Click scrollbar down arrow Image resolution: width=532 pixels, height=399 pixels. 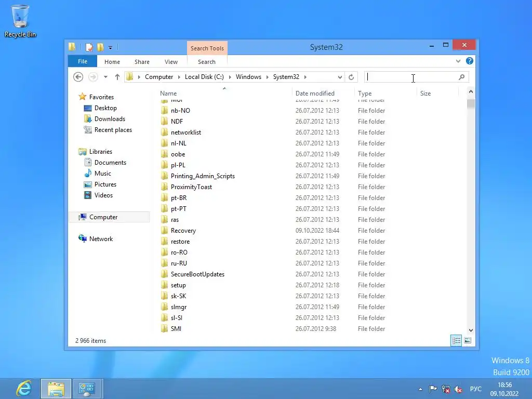pos(471,330)
